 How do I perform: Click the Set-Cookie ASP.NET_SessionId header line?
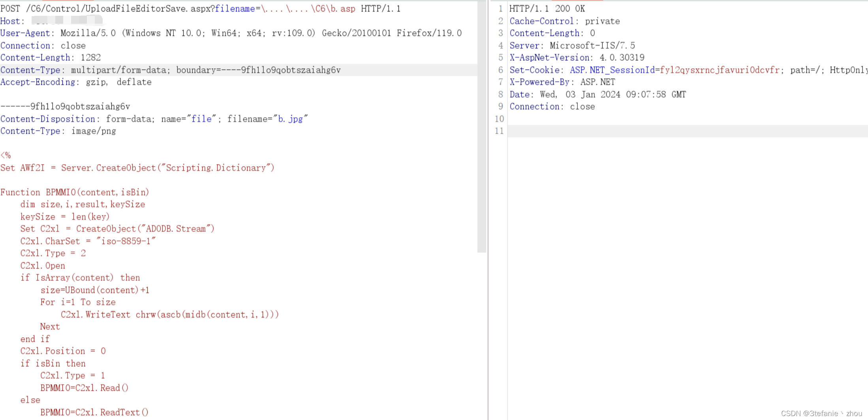[x=688, y=70]
